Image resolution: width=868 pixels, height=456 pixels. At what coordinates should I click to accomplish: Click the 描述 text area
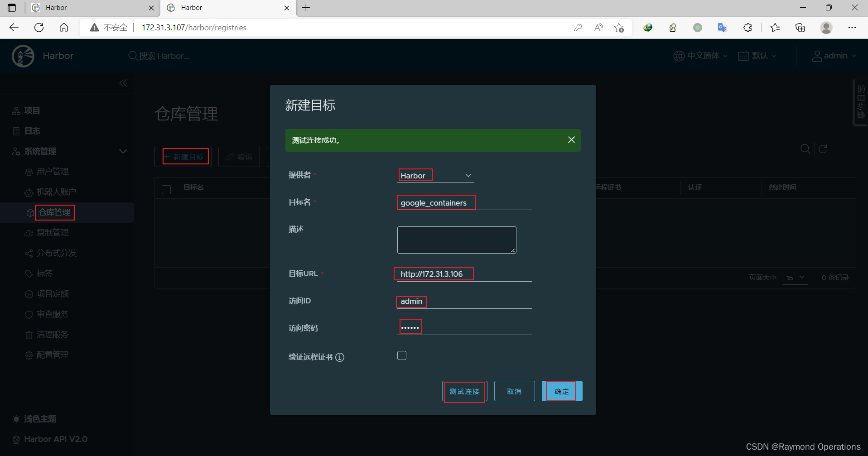[x=457, y=240]
